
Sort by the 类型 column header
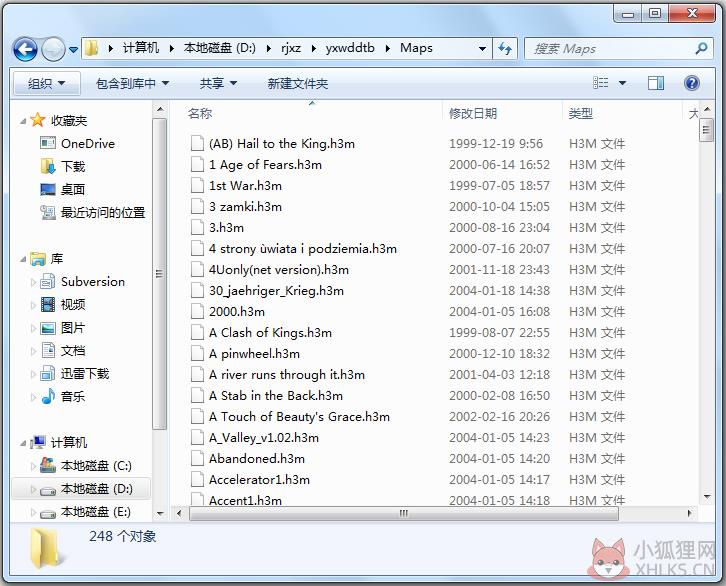[x=581, y=113]
